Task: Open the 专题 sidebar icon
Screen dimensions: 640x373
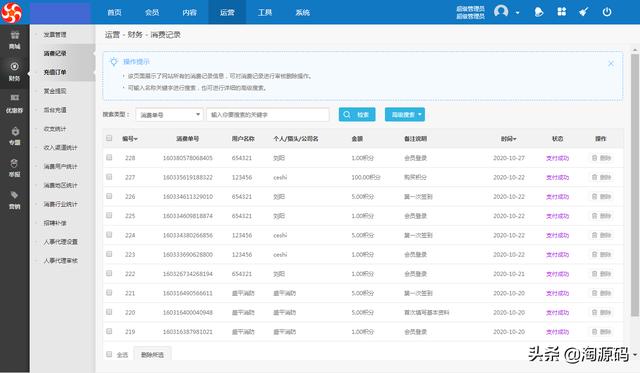Action: click(x=15, y=131)
